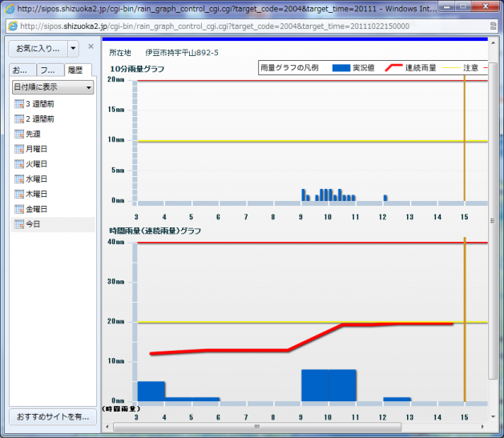Expand the 2 週間前 history group
This screenshot has width=504, height=438.
pos(53,119)
